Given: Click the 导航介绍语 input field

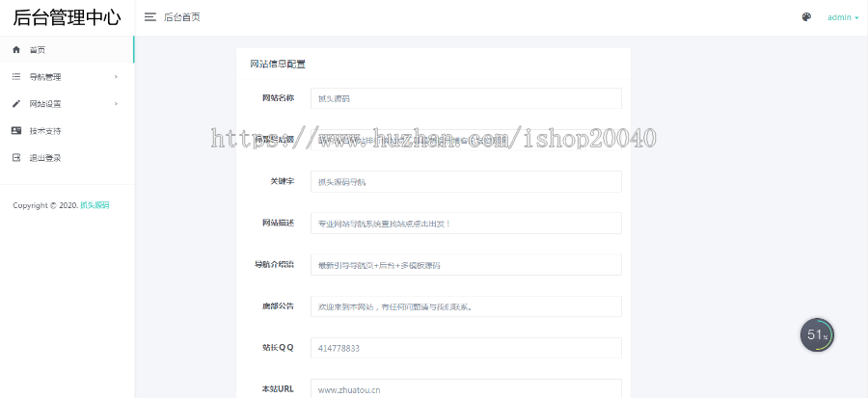Looking at the screenshot, I should (466, 265).
